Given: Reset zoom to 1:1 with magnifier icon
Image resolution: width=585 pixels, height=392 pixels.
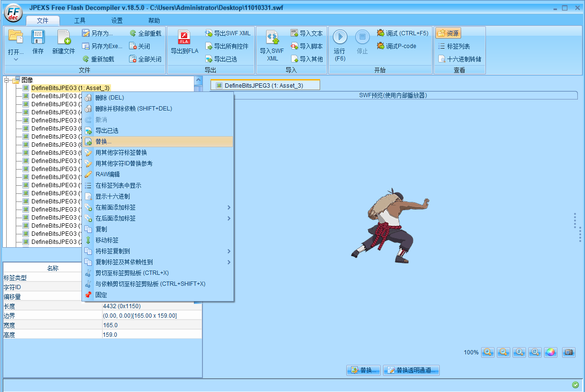Looking at the screenshot, I should pos(519,352).
